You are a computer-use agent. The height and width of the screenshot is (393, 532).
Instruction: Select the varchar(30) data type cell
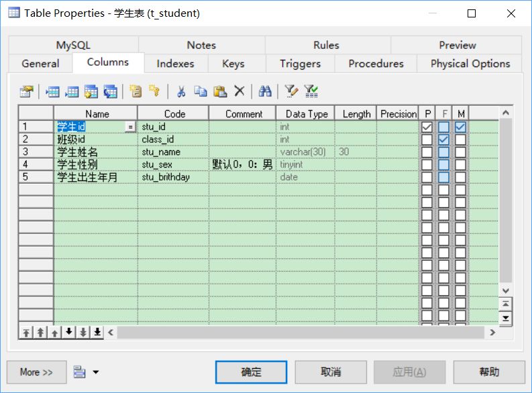[x=305, y=152]
